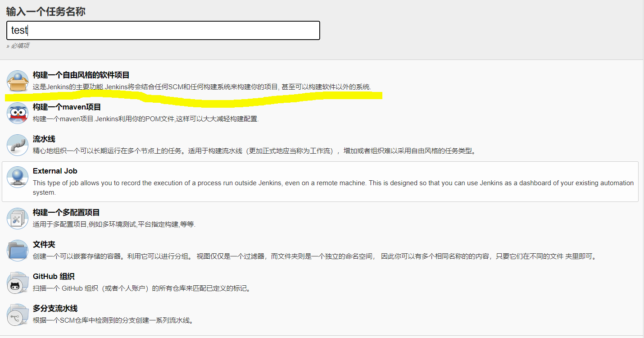644x338 pixels.
Task: Choose 构建一个多配置项目 title
Action: coord(66,213)
